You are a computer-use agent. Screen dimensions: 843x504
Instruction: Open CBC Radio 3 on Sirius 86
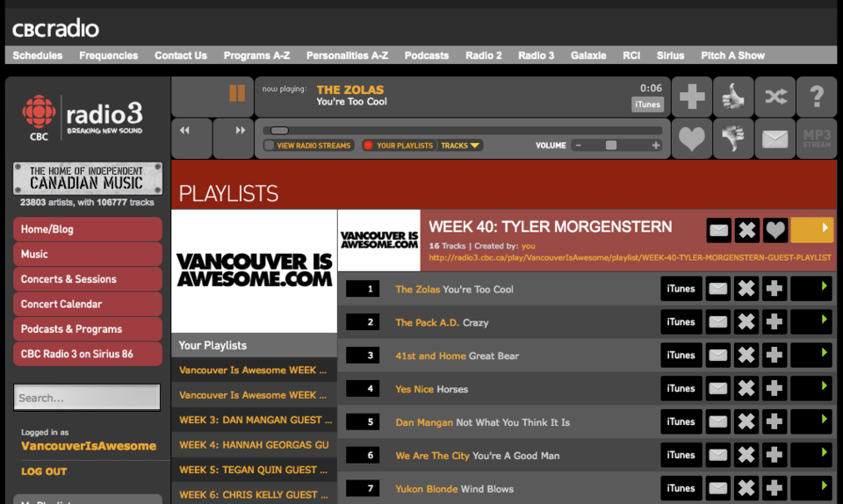tap(88, 354)
